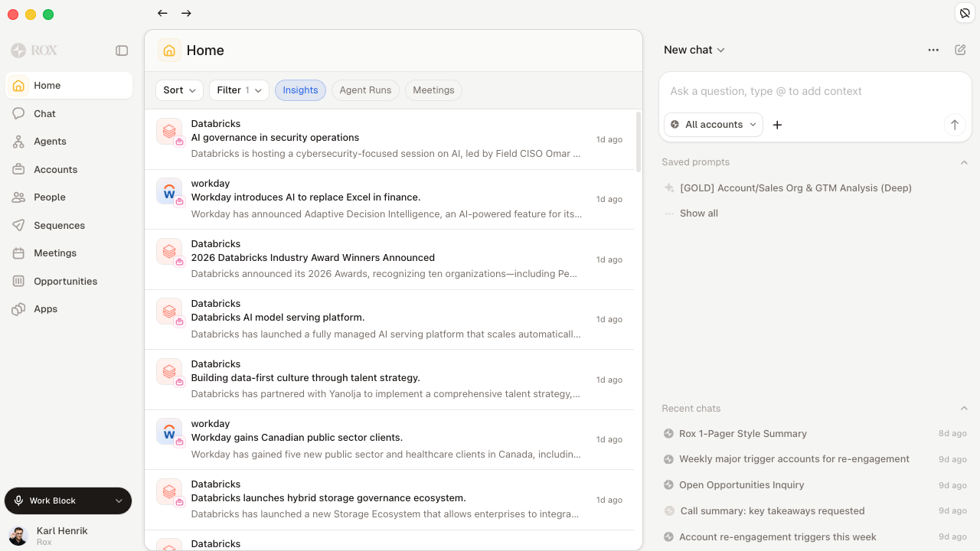
Task: Open All accounts selector
Action: (714, 125)
